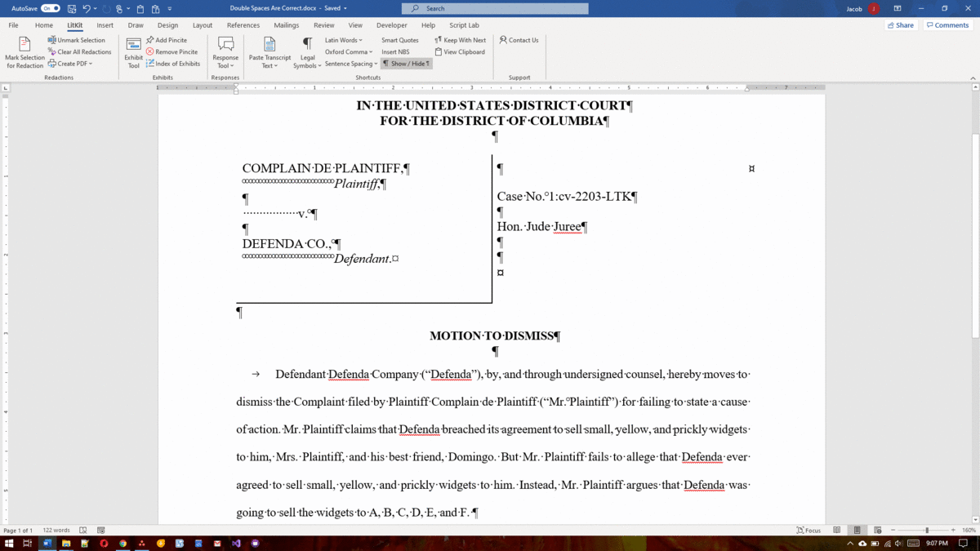Image resolution: width=980 pixels, height=551 pixels.
Task: Open the File menu
Action: (14, 25)
